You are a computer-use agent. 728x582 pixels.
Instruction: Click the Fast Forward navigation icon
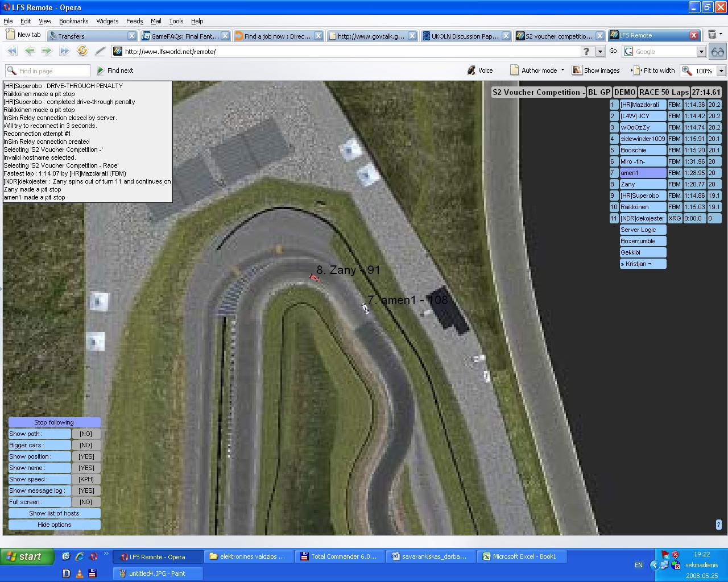[64, 51]
